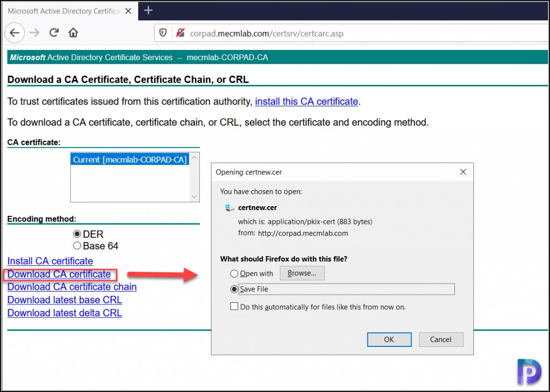Click the Install CA certificate link

[x=50, y=261]
